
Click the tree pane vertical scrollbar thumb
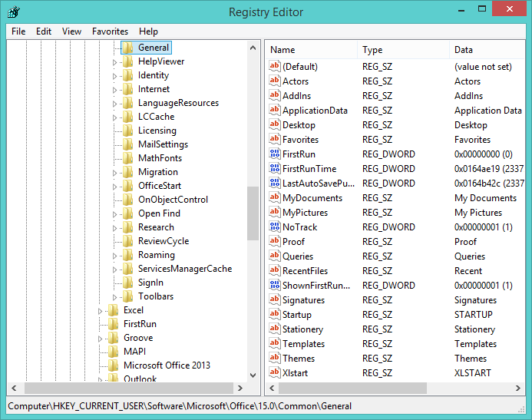[253, 213]
